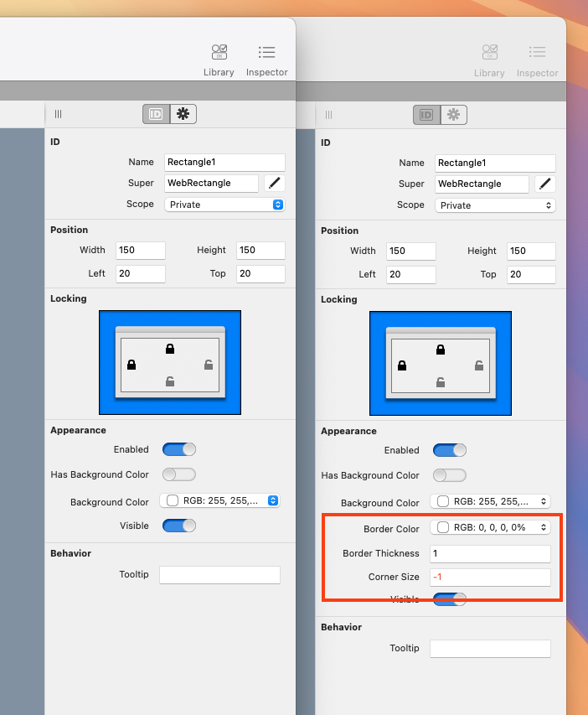The width and height of the screenshot is (588, 715).
Task: Switch to ID tab in left inspector
Action: tap(157, 114)
